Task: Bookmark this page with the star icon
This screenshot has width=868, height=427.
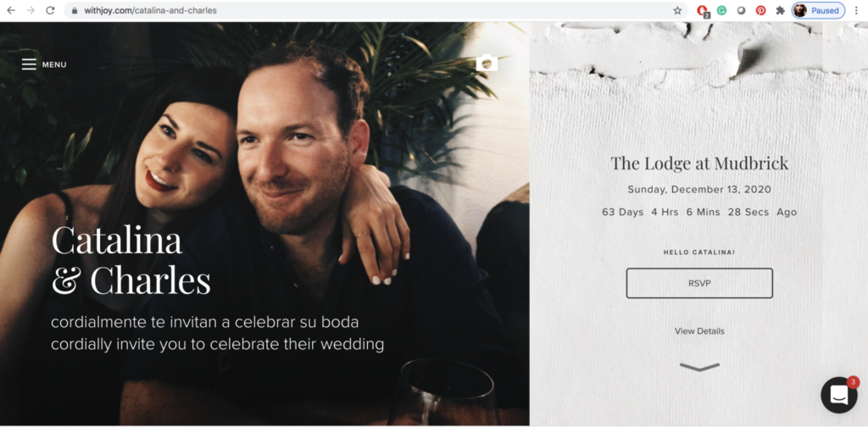Action: pos(677,10)
